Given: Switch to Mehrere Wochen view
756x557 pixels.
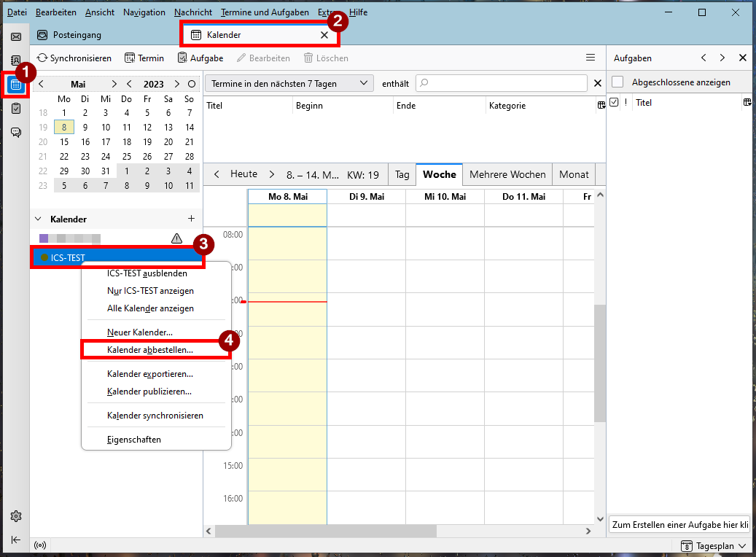Looking at the screenshot, I should (x=507, y=174).
